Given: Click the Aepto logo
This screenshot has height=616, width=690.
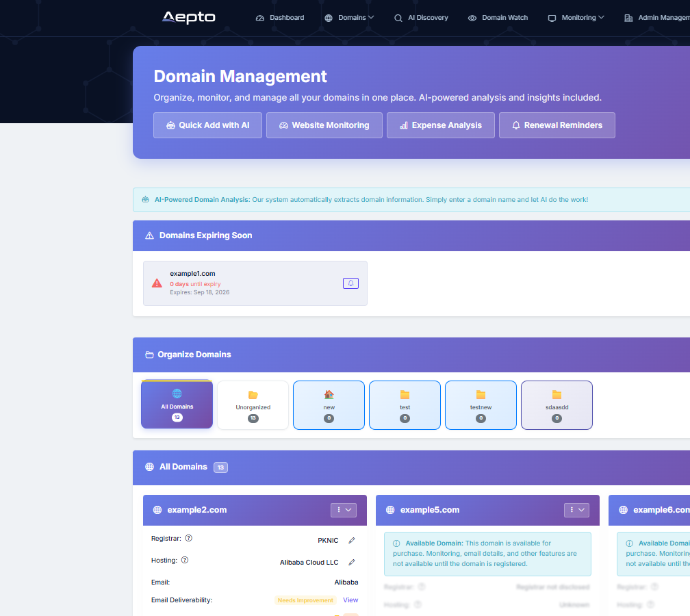Looking at the screenshot, I should point(188,17).
